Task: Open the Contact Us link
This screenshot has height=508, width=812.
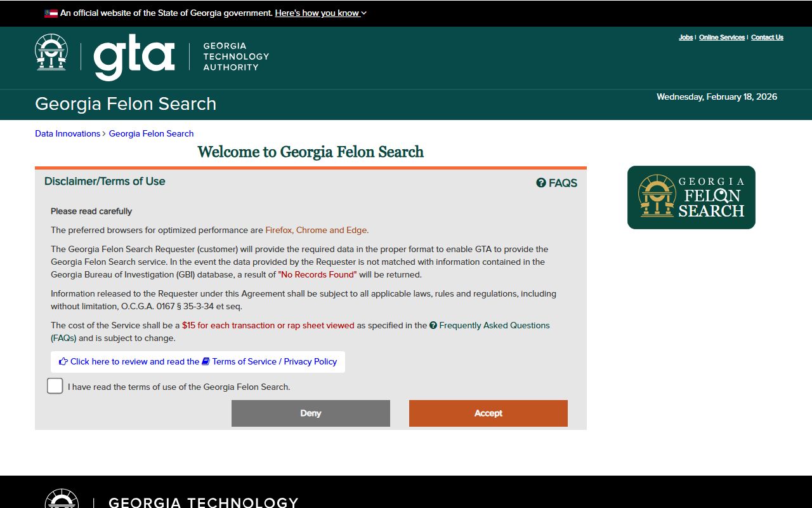Action: (x=767, y=37)
